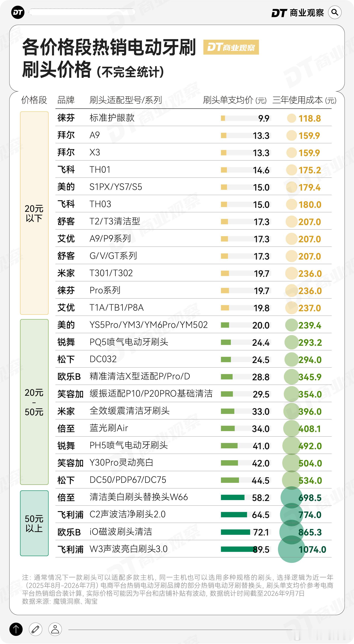This screenshot has height=644, width=354.
Task: Click the T1A/TB1/P8A model text
Action: (x=117, y=308)
